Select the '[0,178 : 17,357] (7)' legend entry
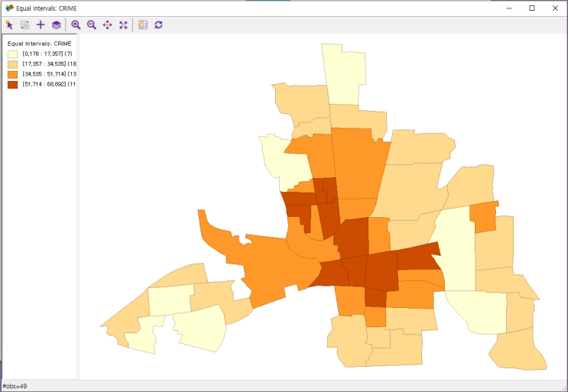 click(47, 54)
